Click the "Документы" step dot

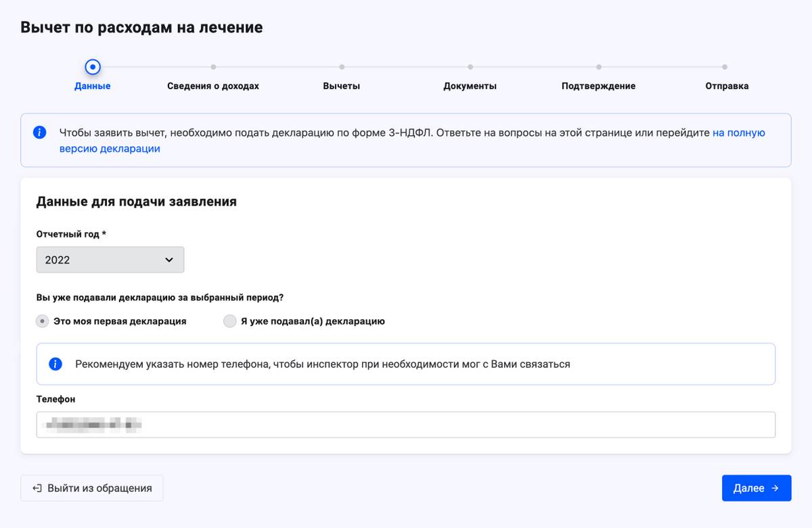(470, 67)
